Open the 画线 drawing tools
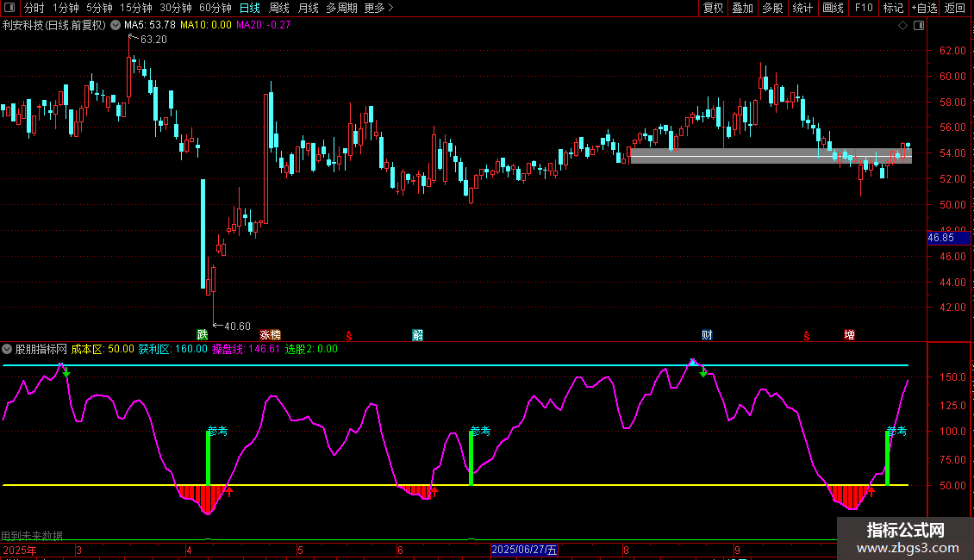The image size is (974, 560). tap(833, 8)
